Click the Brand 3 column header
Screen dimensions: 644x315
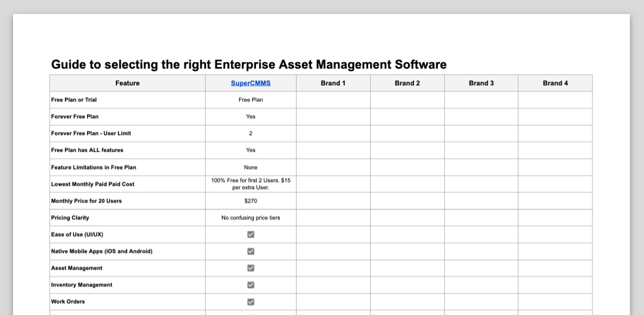pyautogui.click(x=481, y=83)
